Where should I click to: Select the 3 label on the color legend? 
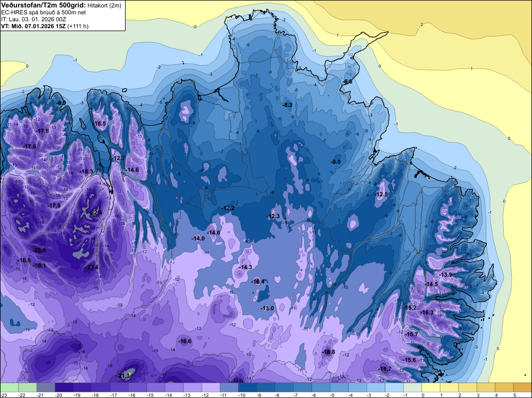click(x=478, y=395)
